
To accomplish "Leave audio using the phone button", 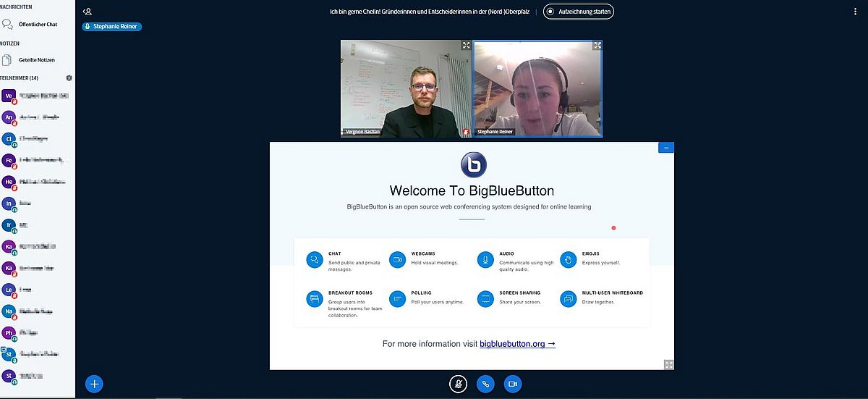I will point(485,384).
